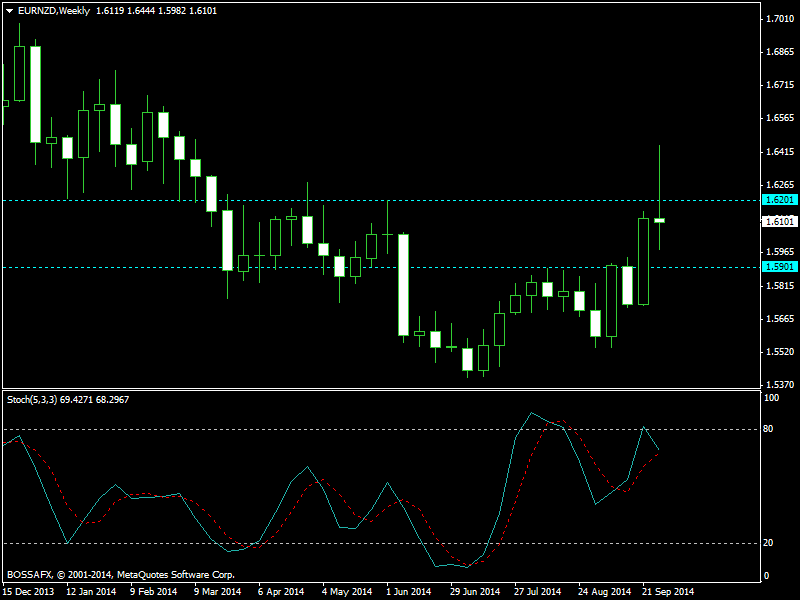Click the 15 Dec 2013 date label
The image size is (800, 600).
[x=28, y=592]
